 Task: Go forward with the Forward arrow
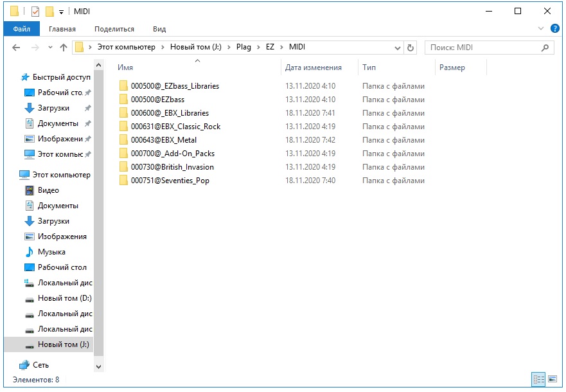click(35, 48)
